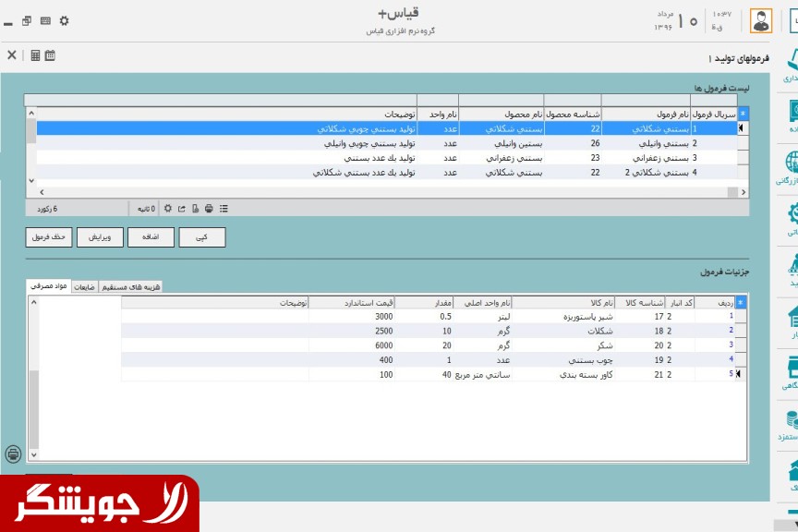Click the list view icon in grid toolbar
Viewport: 798px width, 532px height.
(x=224, y=209)
